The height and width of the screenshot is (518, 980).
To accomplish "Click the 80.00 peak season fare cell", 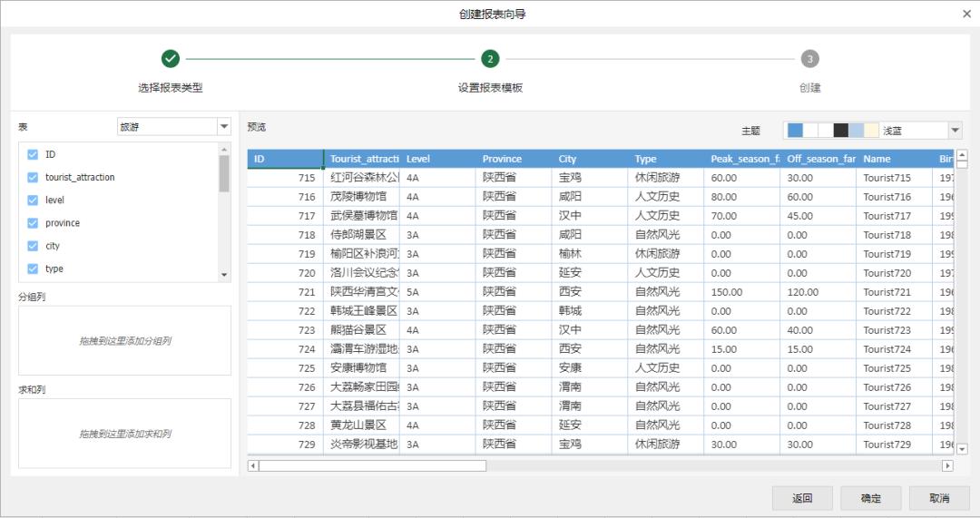I will [742, 197].
